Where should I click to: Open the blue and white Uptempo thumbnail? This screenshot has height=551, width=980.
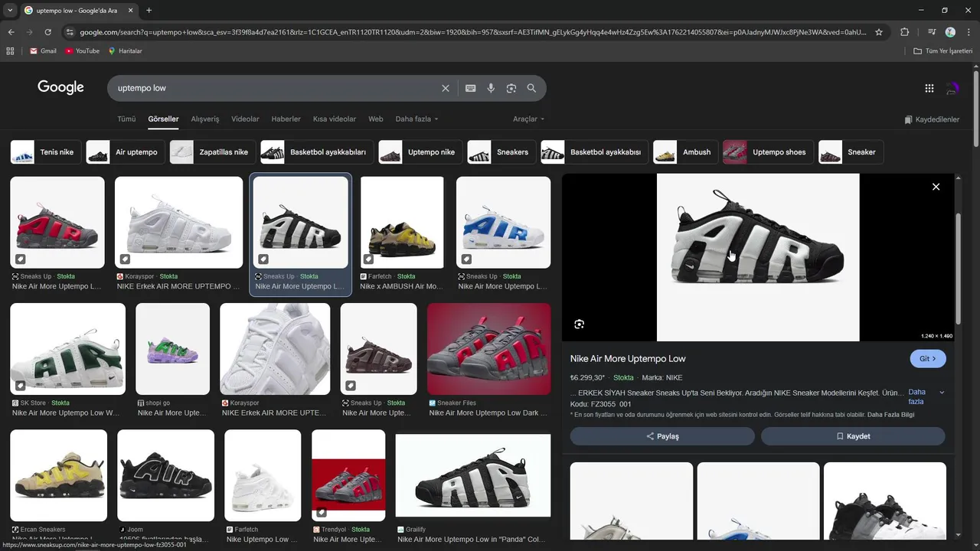coord(503,223)
